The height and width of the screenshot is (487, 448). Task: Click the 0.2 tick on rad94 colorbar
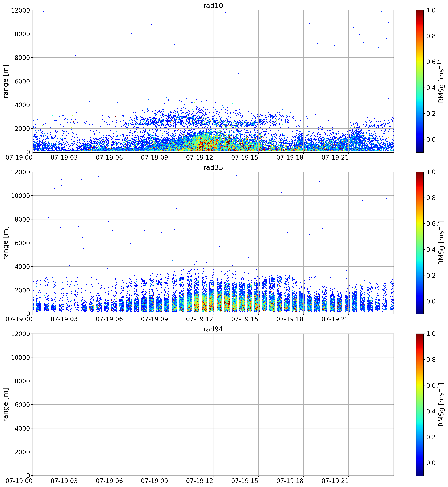[431, 437]
